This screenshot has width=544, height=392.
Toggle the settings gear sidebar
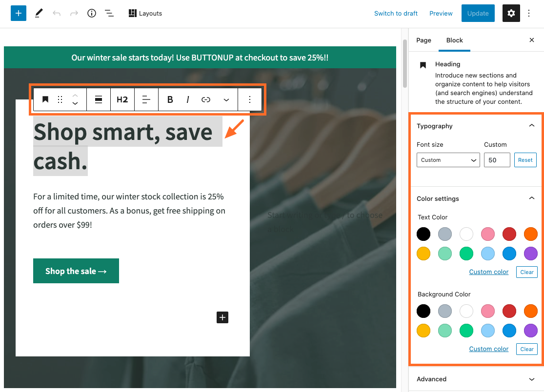tap(511, 13)
